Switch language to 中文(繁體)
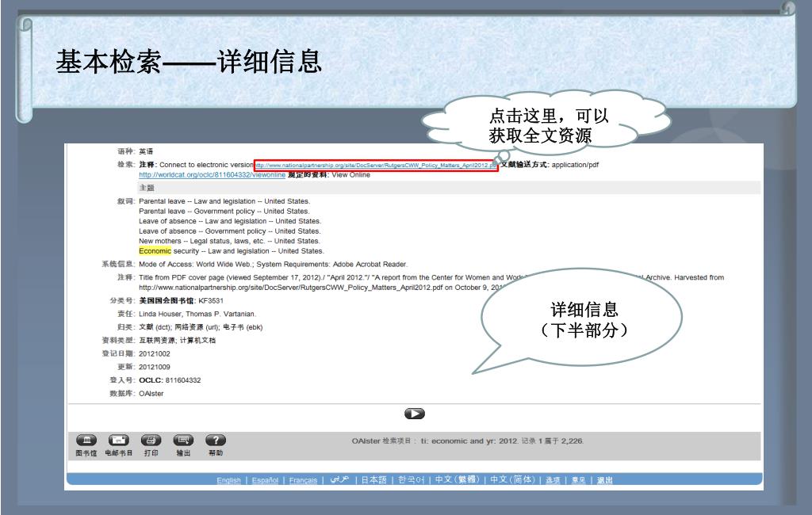Screen dimensions: 812x515 pyautogui.click(x=458, y=480)
